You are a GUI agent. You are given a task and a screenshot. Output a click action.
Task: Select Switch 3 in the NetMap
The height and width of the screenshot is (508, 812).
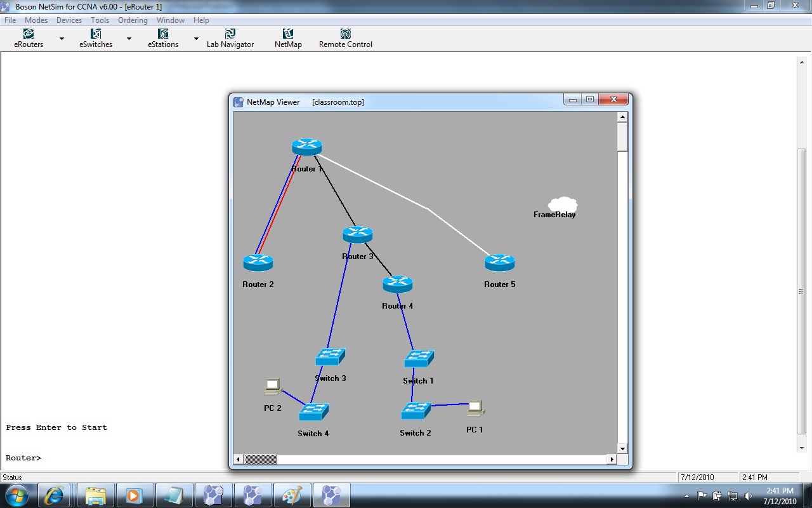click(331, 357)
